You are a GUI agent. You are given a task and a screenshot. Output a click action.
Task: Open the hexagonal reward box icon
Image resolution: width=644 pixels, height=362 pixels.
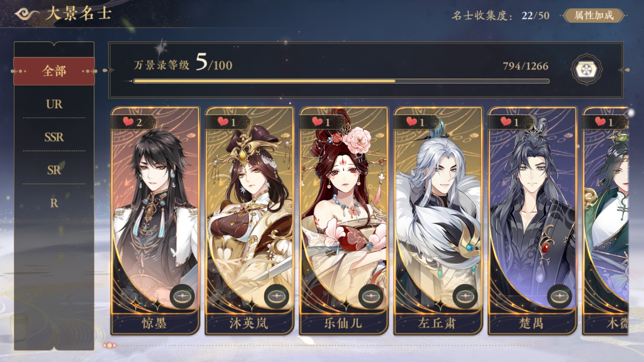(587, 69)
